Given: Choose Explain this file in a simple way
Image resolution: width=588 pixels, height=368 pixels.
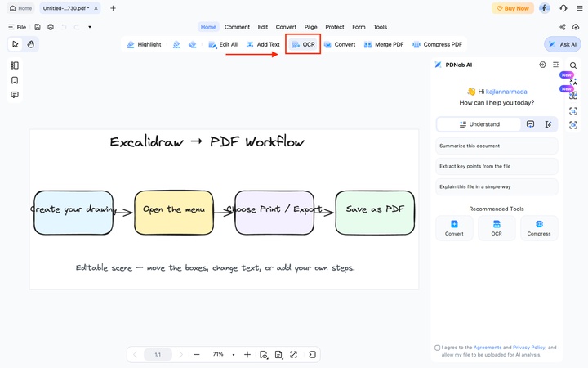Looking at the screenshot, I should coord(497,186).
